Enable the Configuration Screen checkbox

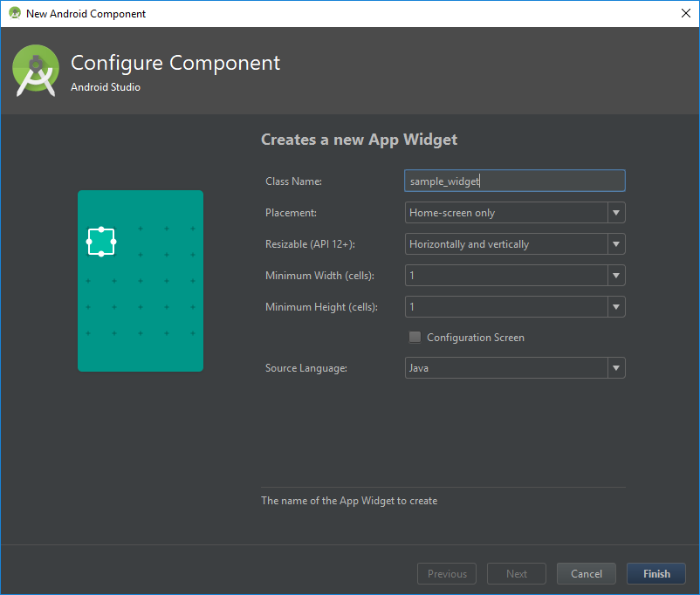(x=415, y=337)
